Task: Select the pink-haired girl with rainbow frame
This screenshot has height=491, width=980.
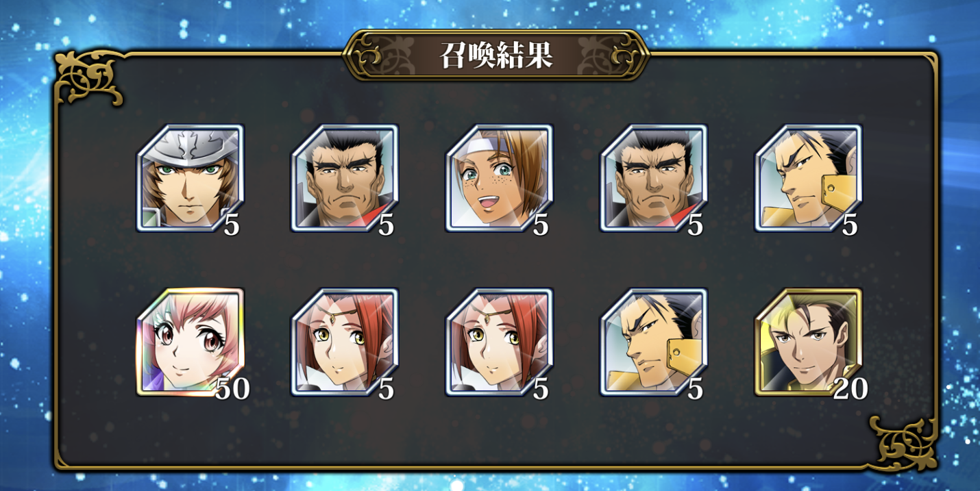Action: click(191, 342)
